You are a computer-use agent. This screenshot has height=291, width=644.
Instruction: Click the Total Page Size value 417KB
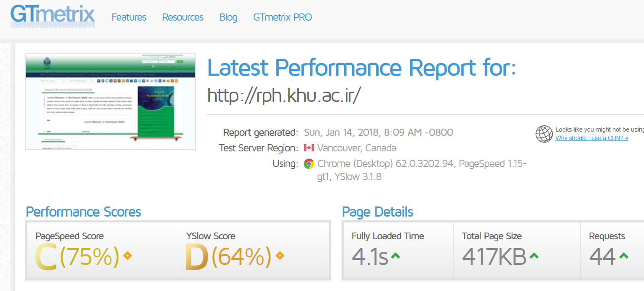point(494,257)
